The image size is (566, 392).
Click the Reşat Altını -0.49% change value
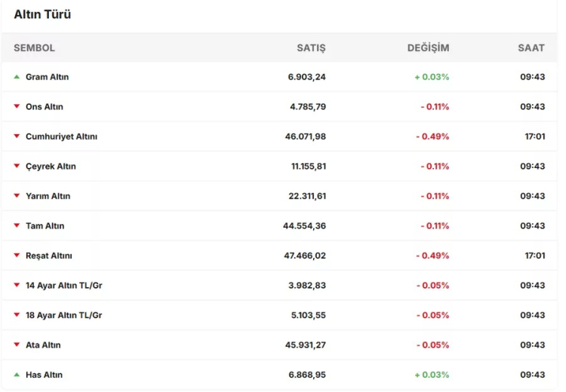tap(432, 256)
